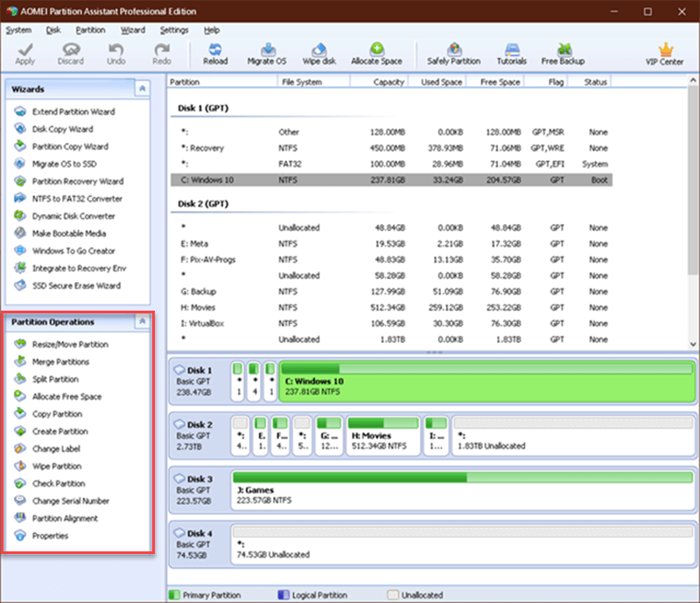Collapse the Partition Operations panel
Screen dimensions: 700x603
[x=143, y=321]
